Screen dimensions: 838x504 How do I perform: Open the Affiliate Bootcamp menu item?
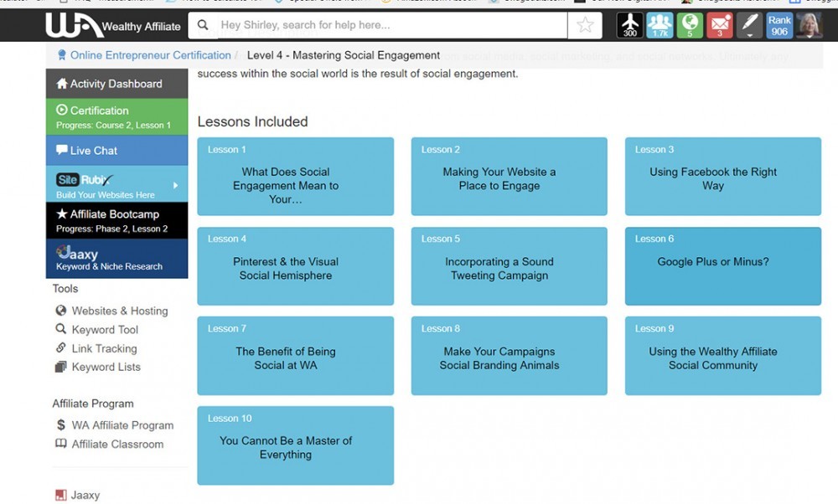pyautogui.click(x=116, y=220)
